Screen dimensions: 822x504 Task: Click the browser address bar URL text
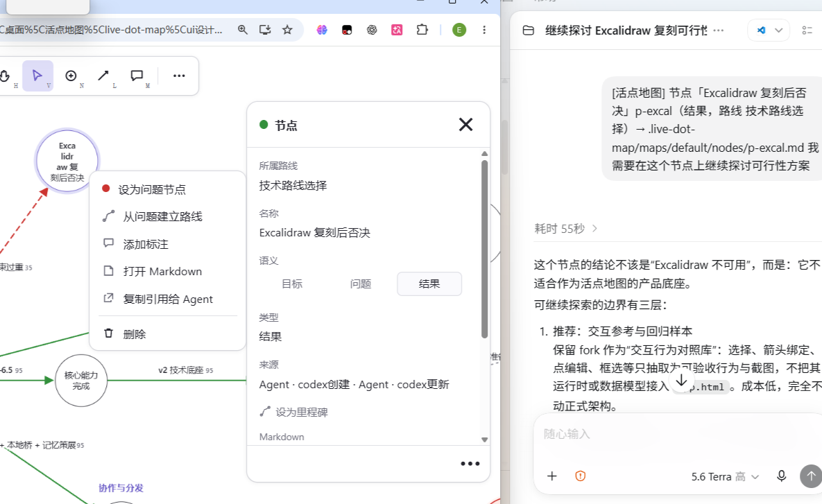tap(111, 30)
